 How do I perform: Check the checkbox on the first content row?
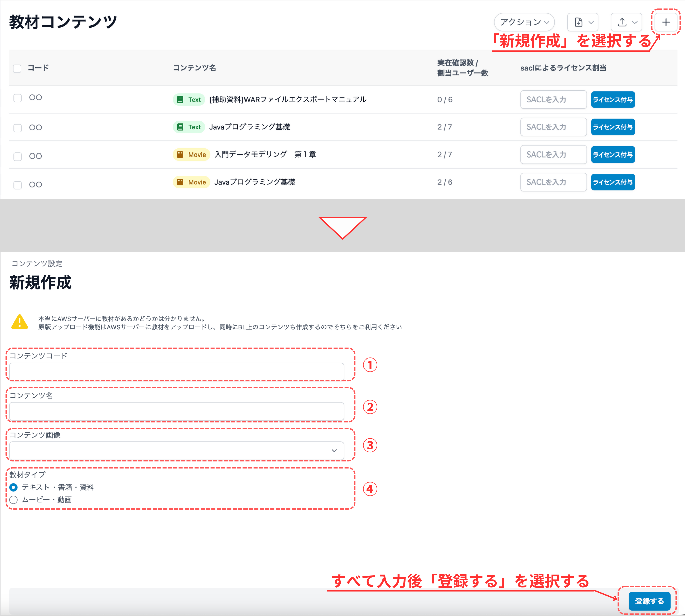[x=17, y=97]
